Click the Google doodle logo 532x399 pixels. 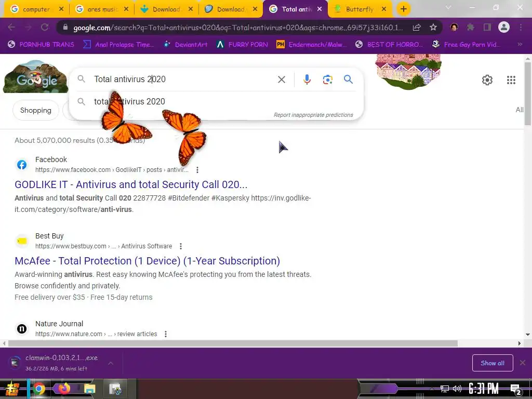coord(36,77)
